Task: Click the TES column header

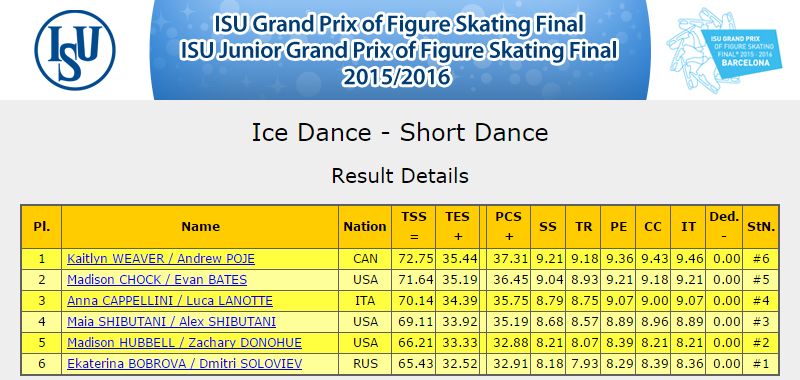Action: click(x=457, y=227)
